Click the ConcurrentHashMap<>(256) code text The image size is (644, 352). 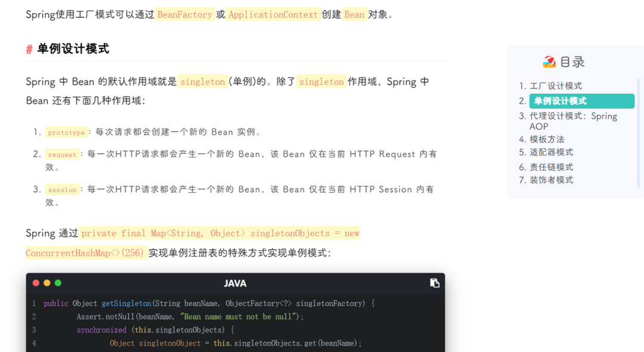85,253
